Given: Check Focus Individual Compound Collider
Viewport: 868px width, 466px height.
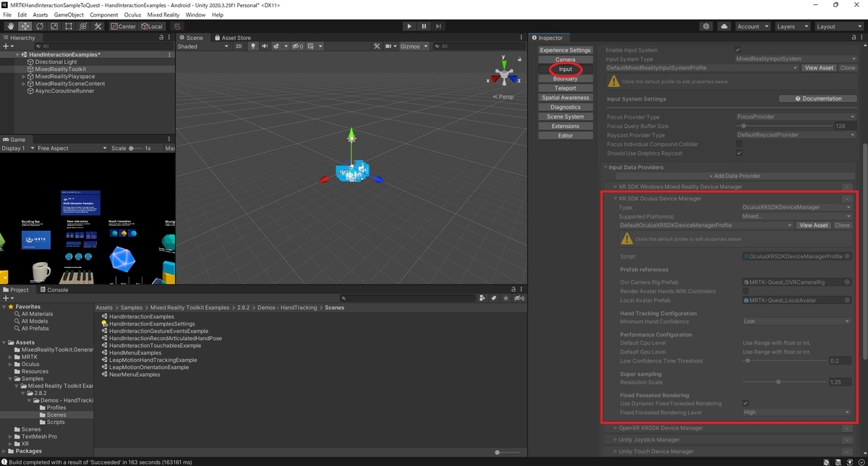Looking at the screenshot, I should point(738,144).
